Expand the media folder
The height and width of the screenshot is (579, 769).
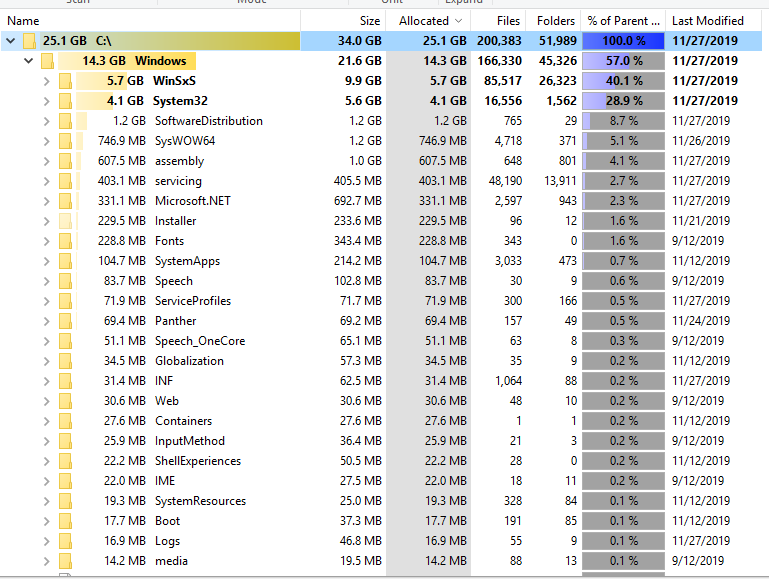pyautogui.click(x=46, y=561)
